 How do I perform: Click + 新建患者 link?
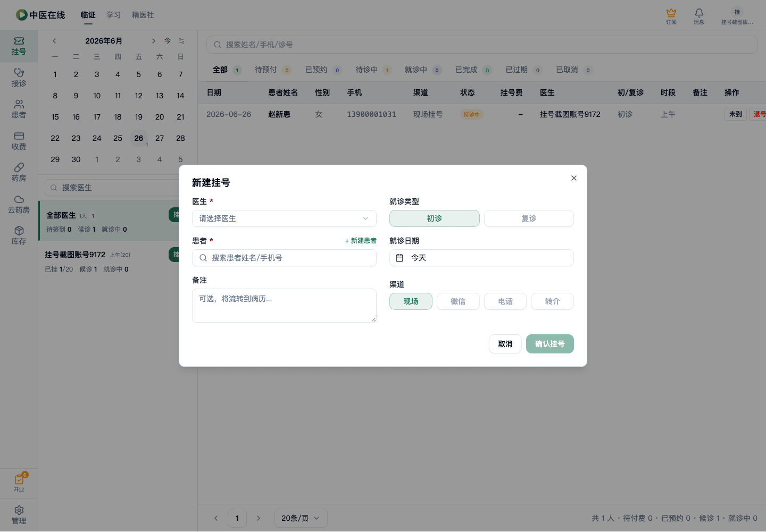361,241
